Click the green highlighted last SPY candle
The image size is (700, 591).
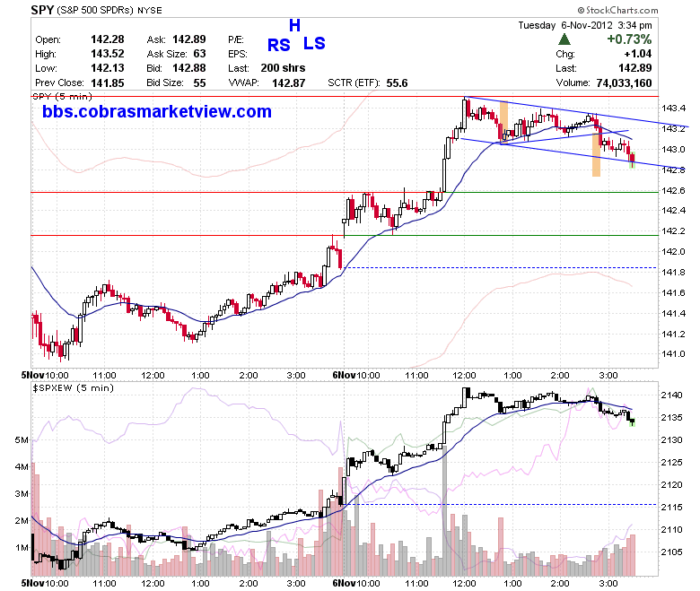click(x=632, y=161)
